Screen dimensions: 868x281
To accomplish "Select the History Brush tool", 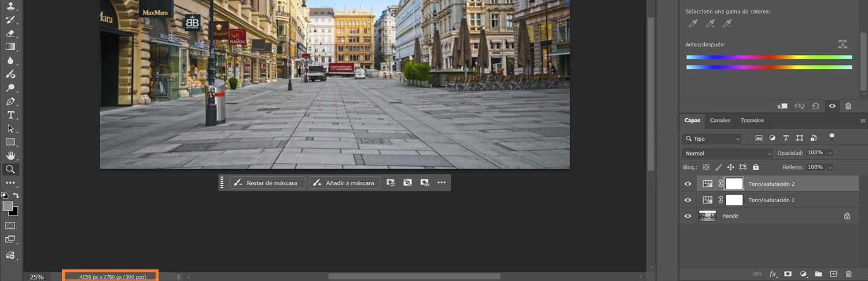I will coord(10,20).
